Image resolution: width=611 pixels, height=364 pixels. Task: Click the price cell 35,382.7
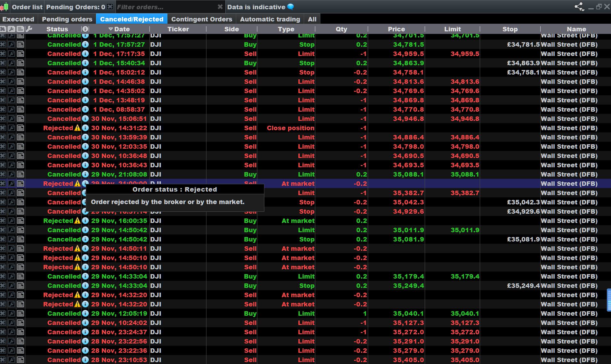tap(408, 193)
